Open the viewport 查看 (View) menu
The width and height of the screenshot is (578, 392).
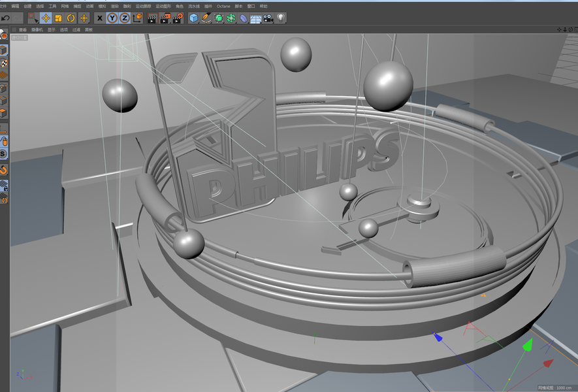click(x=23, y=30)
